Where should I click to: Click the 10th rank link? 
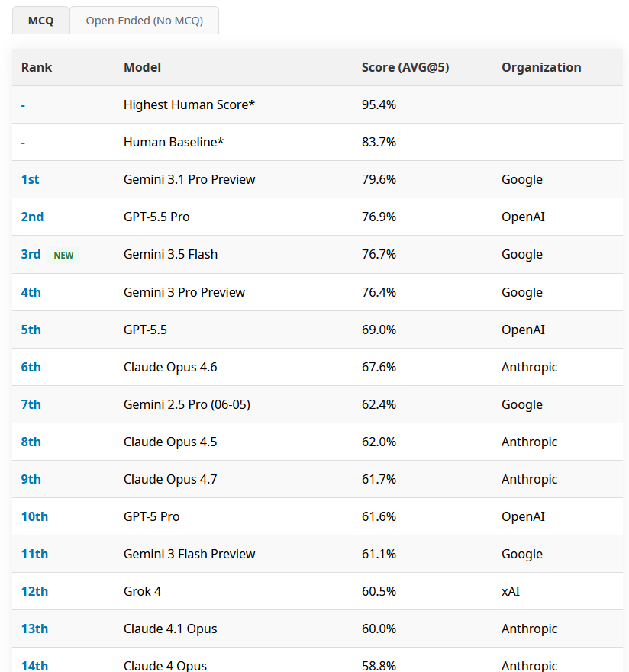click(x=34, y=516)
